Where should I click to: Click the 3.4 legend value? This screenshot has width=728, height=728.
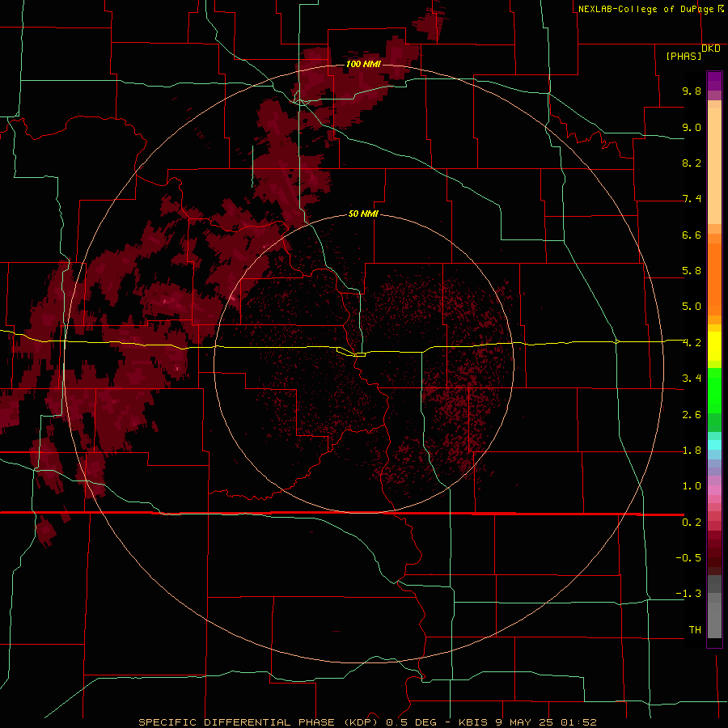tap(692, 379)
